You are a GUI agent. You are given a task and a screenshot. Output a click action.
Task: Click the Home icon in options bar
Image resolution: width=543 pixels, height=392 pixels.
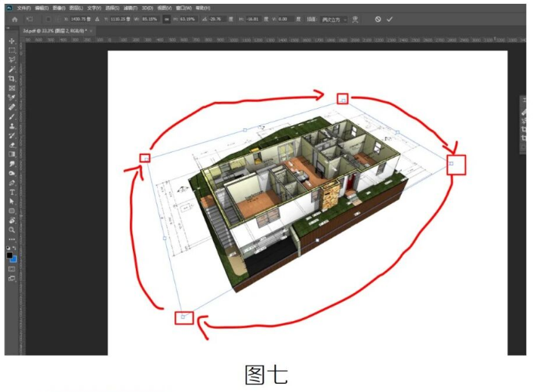(14, 20)
